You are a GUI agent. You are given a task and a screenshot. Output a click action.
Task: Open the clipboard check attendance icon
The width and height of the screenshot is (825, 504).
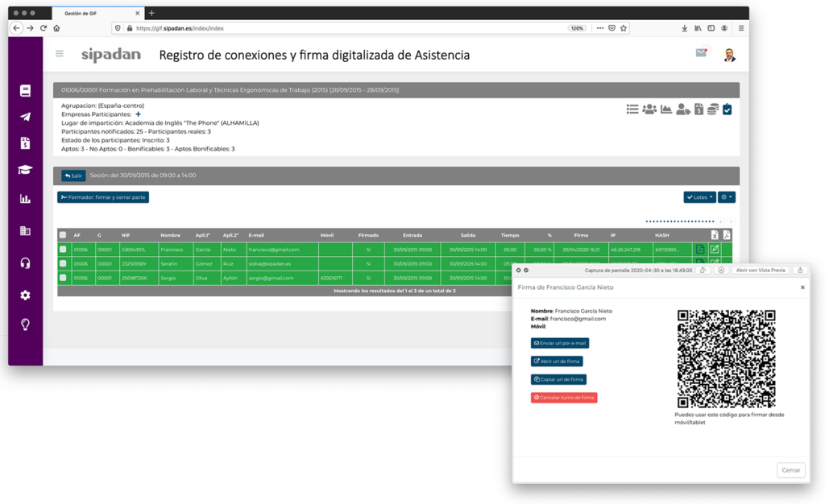(728, 109)
